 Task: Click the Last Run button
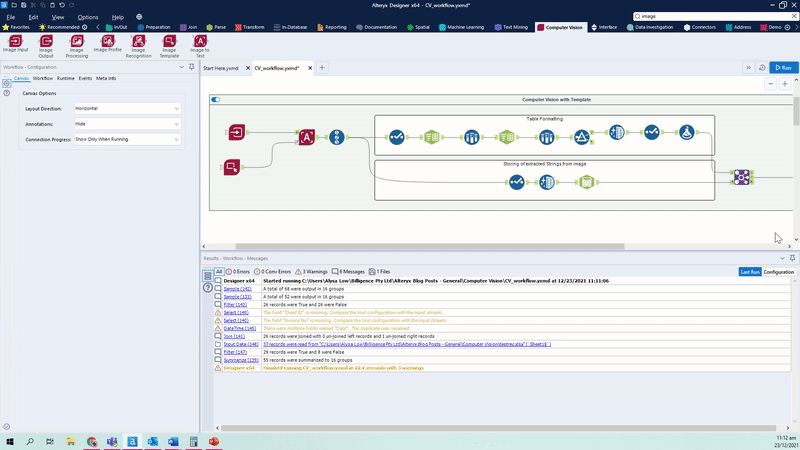coord(749,272)
